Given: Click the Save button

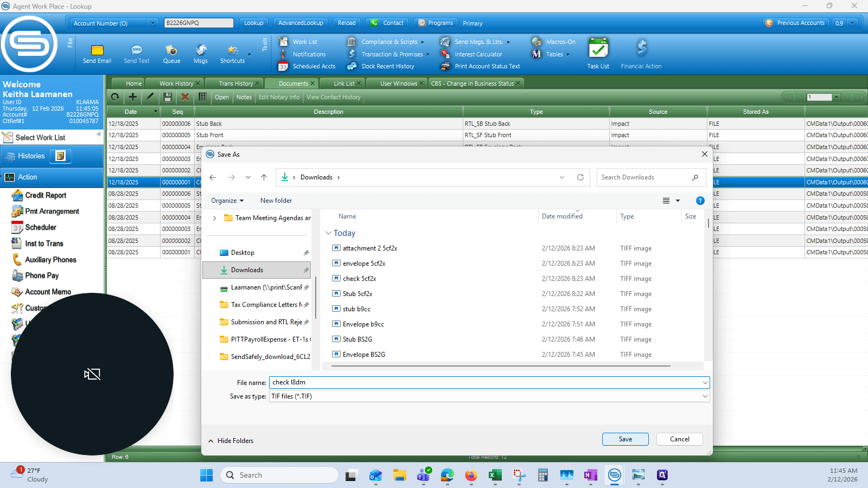Looking at the screenshot, I should (x=626, y=439).
